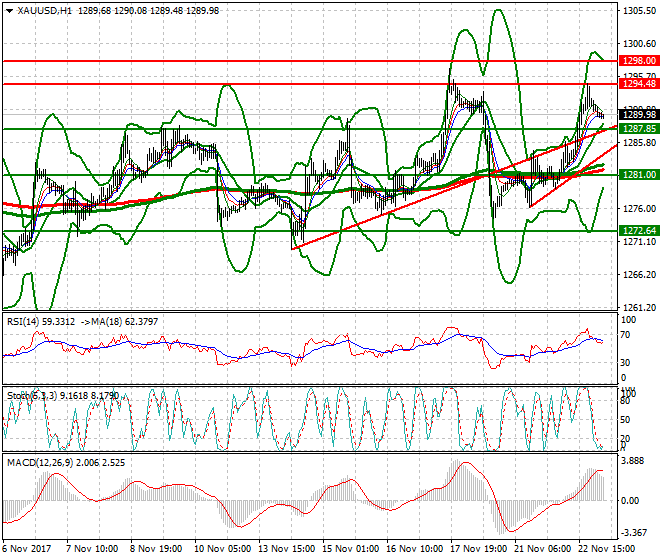Click the 1272.64 support level tag
Image resolution: width=660 pixels, height=560 pixels.
[638, 231]
